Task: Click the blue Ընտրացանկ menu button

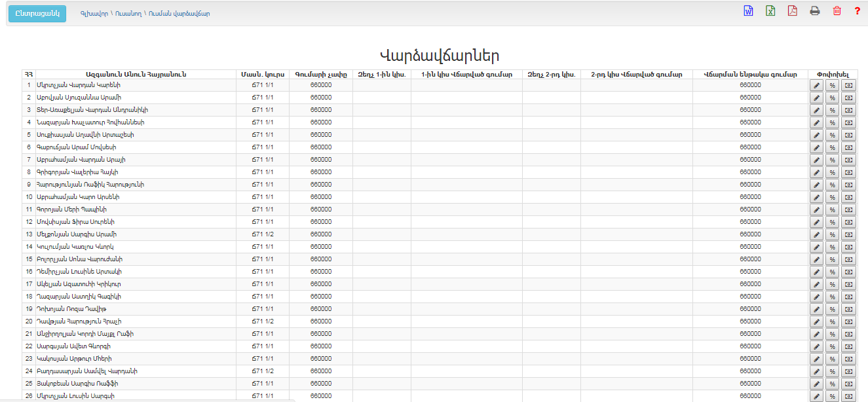Action: (37, 13)
